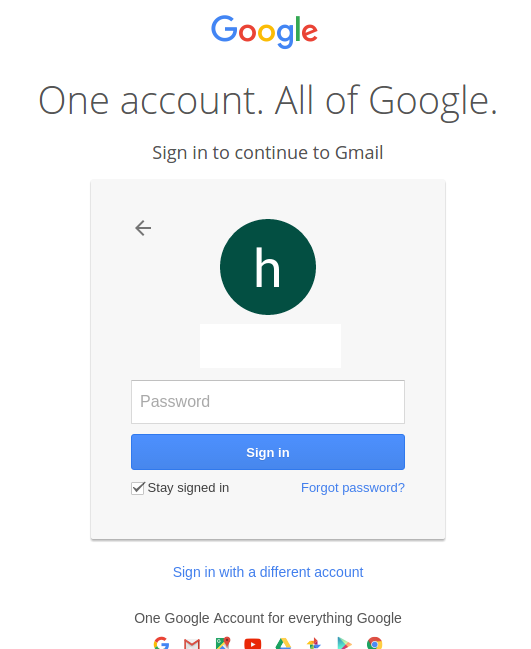531x649 pixels.
Task: Click the green h profile avatar
Action: pos(268,267)
